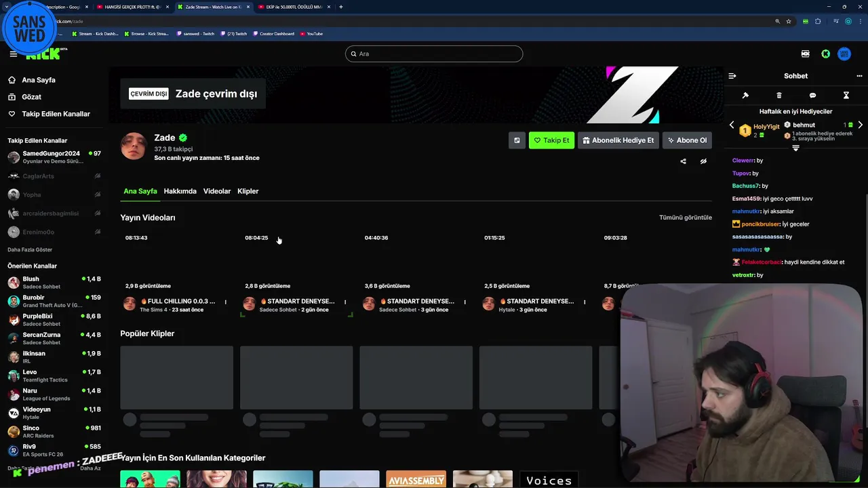Switch to the Videolar tab
Image resolution: width=868 pixels, height=488 pixels.
click(x=217, y=191)
